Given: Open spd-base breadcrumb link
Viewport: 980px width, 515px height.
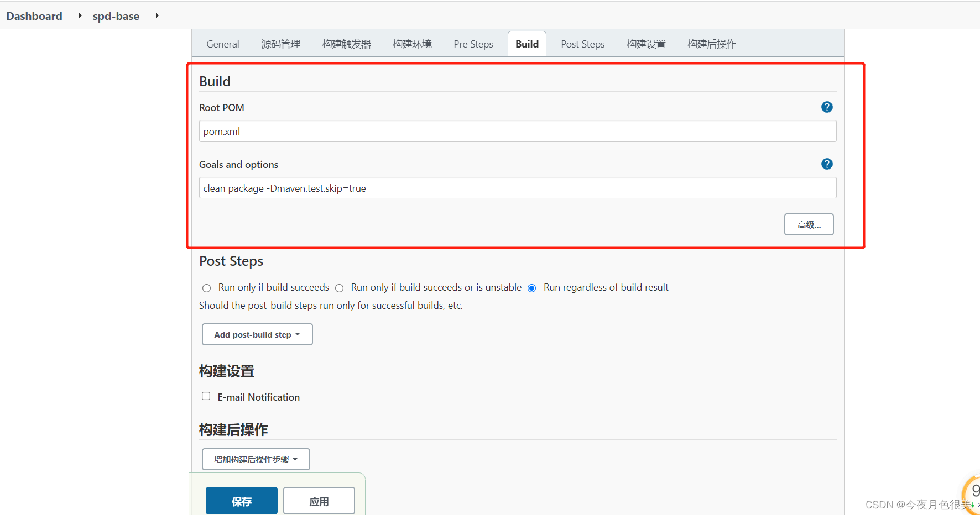Looking at the screenshot, I should click(x=116, y=16).
